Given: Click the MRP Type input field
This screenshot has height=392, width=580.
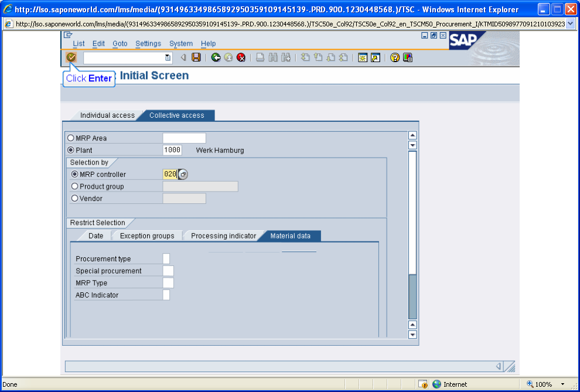Looking at the screenshot, I should pyautogui.click(x=168, y=283).
